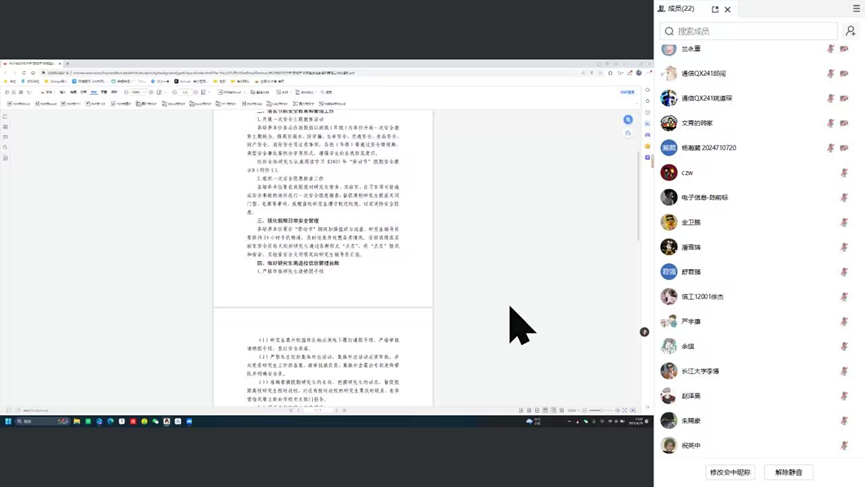Click the Windows Start button on taskbar

pyautogui.click(x=8, y=422)
